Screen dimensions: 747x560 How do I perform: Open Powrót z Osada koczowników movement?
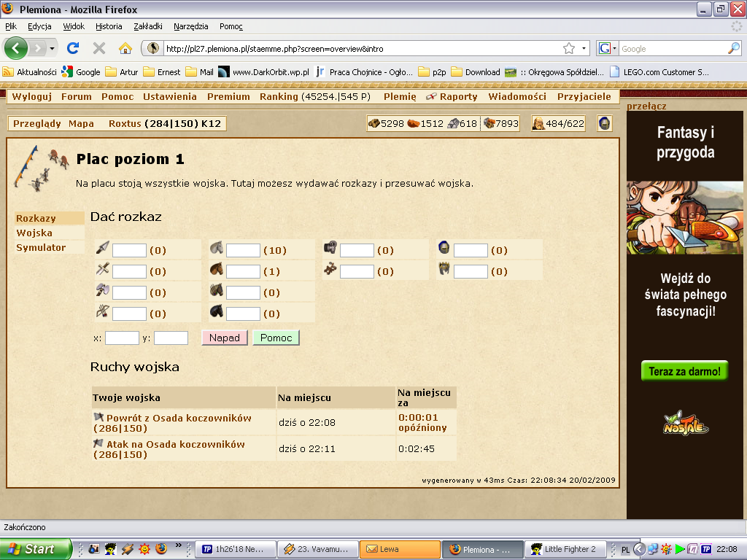172,423
